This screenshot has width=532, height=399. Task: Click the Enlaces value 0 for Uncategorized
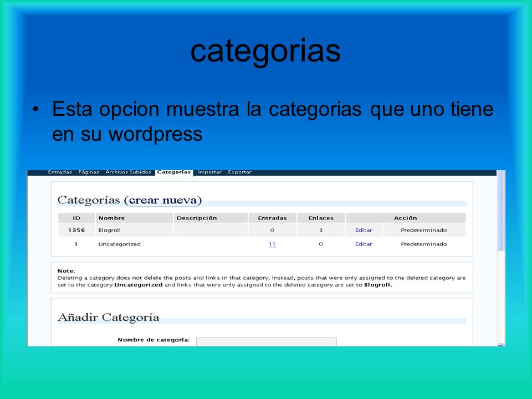tap(321, 244)
